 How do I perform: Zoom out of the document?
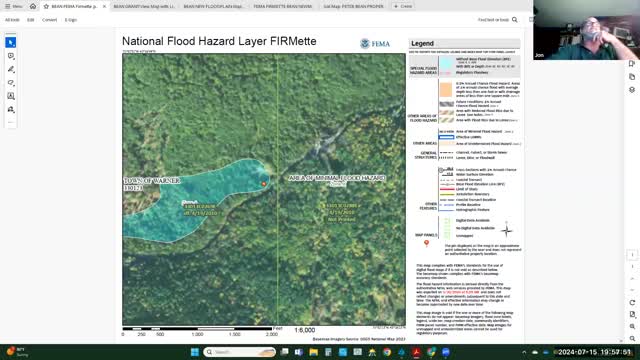(632, 338)
